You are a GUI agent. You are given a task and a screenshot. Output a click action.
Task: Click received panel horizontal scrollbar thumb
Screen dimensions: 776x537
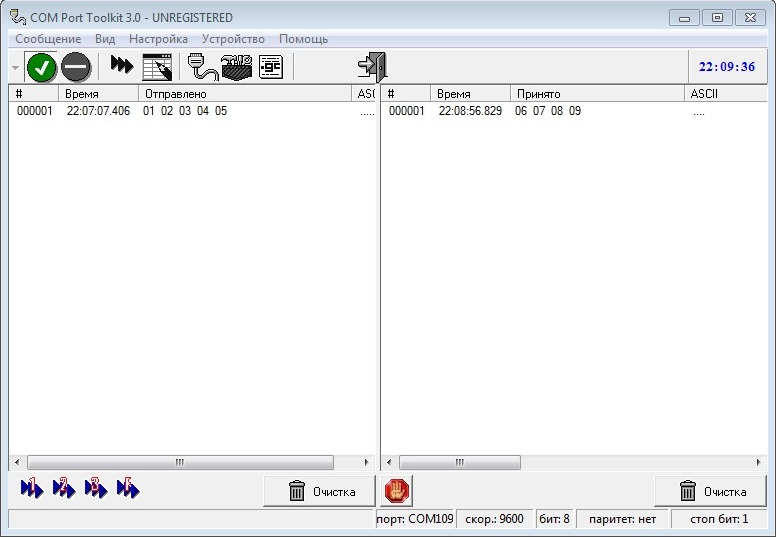click(x=460, y=462)
